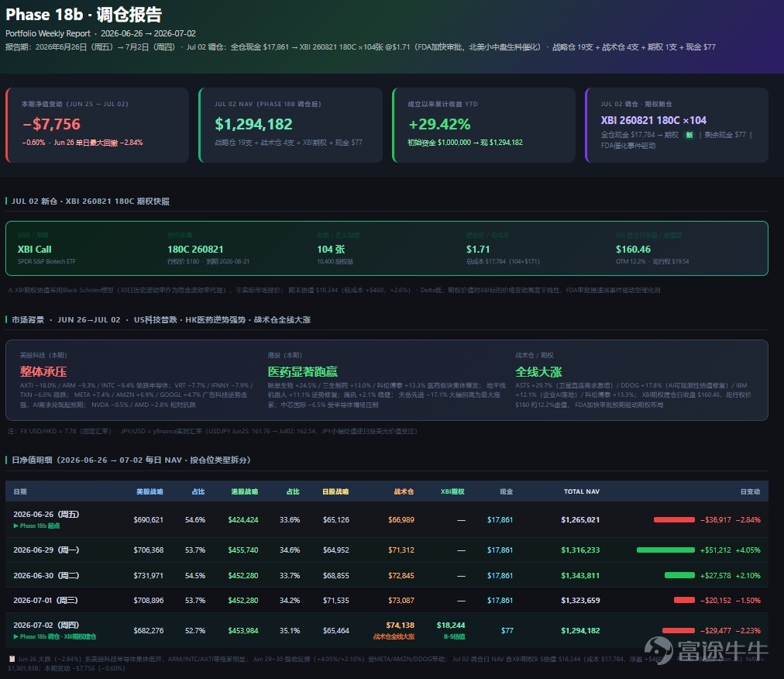Click the 港股战略 column header

[x=245, y=492]
